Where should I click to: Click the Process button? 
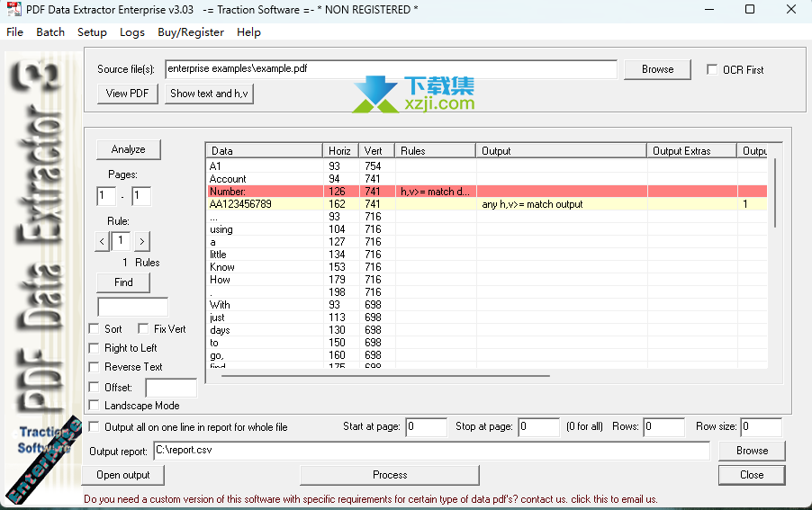point(390,475)
